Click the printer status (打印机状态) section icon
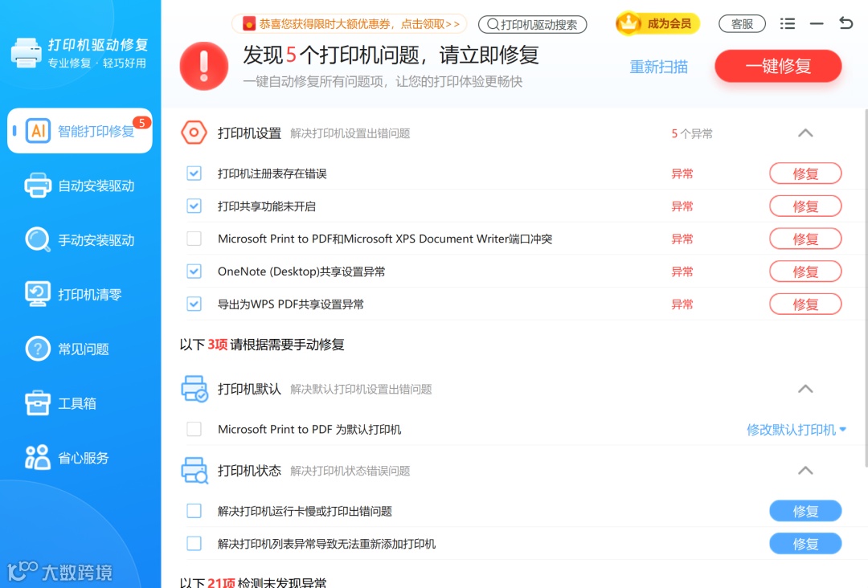Screen dimensions: 868x588 [194, 471]
